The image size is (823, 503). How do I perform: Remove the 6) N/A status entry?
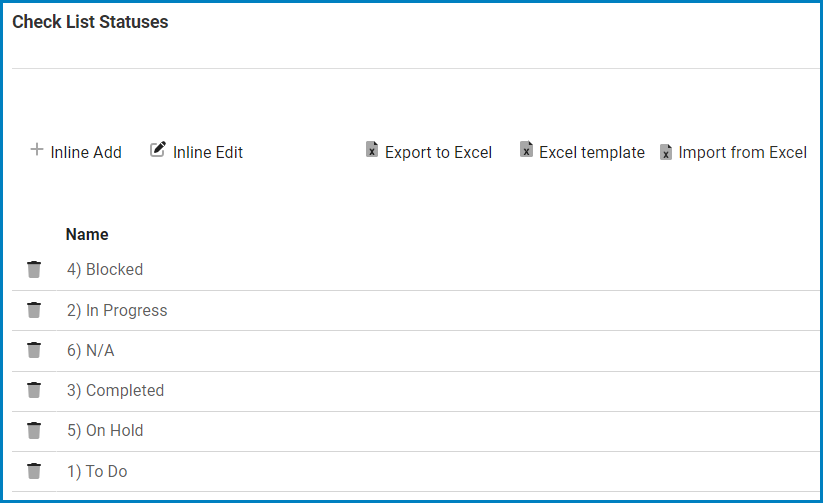tap(34, 350)
